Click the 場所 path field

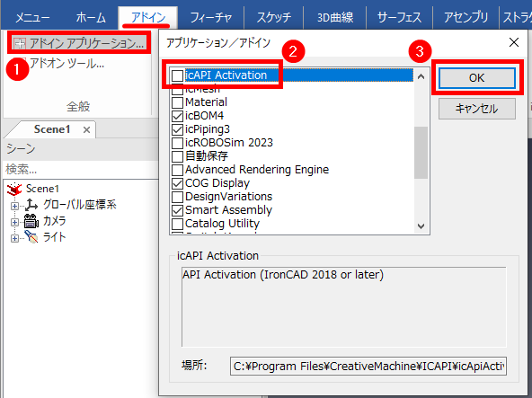(368, 366)
